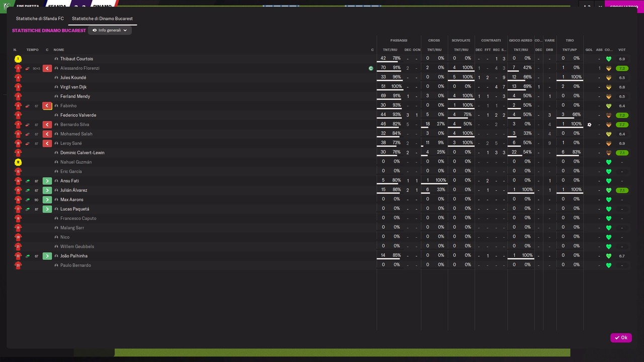Click the green substituted-on arrow for Ansu Fati
Viewport: 644px width, 362px height.
[47, 181]
